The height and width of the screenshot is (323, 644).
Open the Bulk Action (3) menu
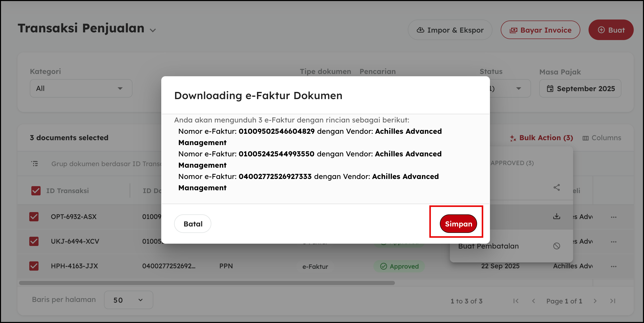541,138
